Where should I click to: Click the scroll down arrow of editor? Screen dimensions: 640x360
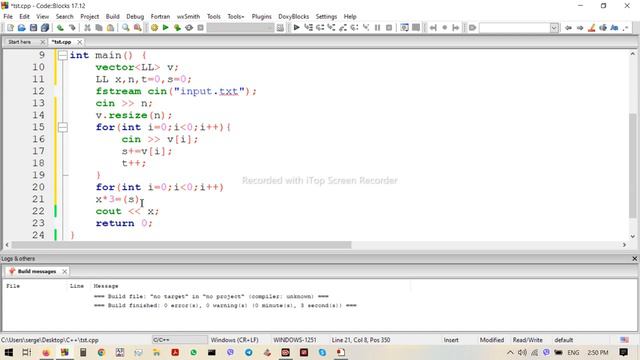coord(633,236)
